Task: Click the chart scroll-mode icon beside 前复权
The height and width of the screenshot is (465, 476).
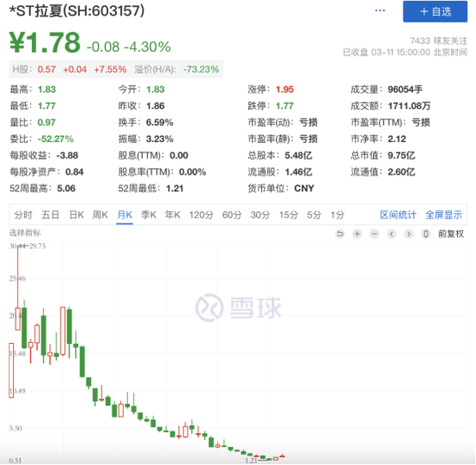Action: click(x=426, y=234)
